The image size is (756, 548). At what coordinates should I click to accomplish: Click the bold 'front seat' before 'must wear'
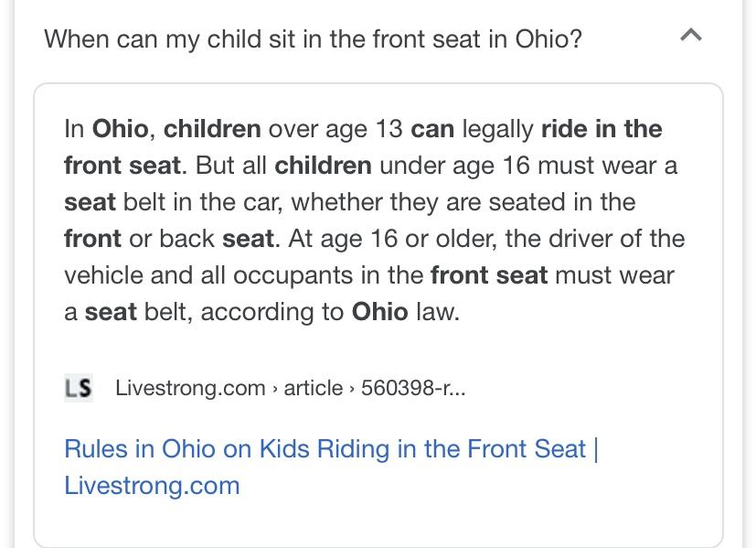pos(489,275)
